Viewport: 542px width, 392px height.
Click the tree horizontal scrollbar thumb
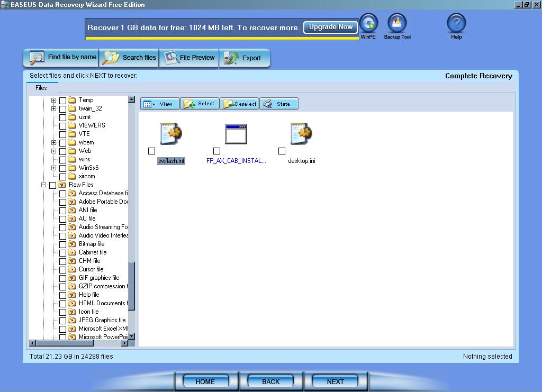65,343
